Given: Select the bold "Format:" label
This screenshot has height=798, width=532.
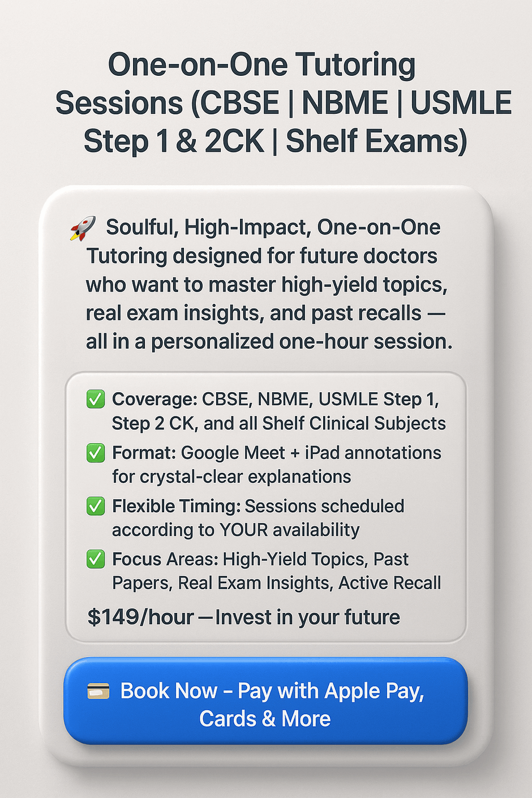Looking at the screenshot, I should coord(144,453).
